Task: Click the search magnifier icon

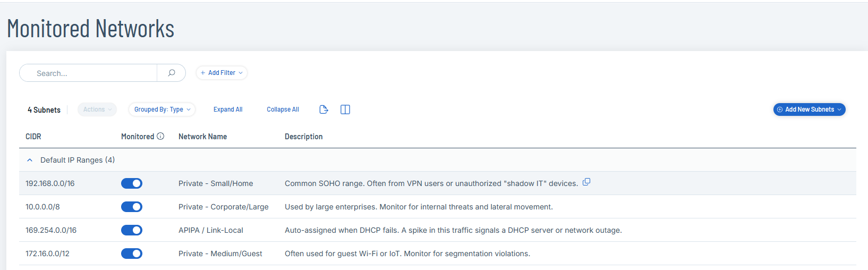Action: pyautogui.click(x=171, y=73)
